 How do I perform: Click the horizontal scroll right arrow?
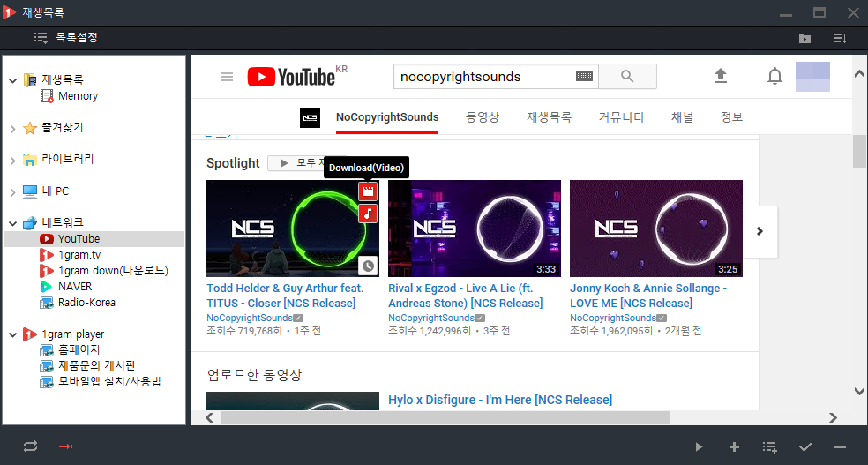(833, 418)
